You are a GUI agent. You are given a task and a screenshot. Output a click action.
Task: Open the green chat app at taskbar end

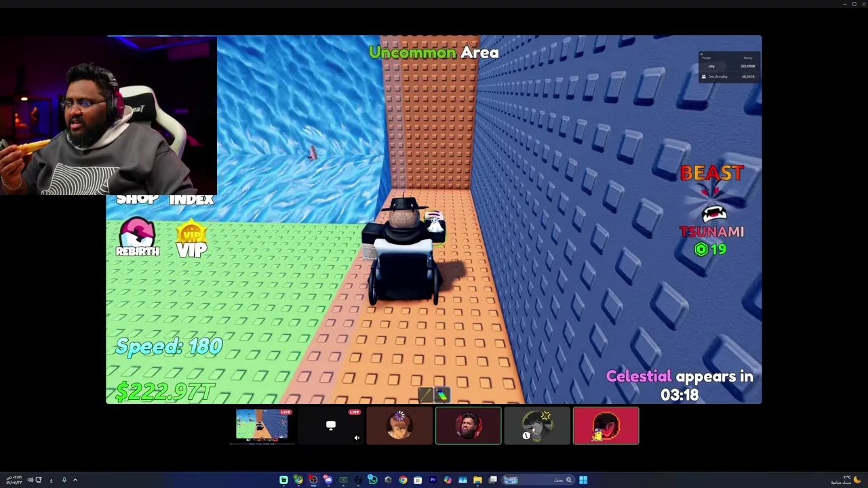pyautogui.click(x=283, y=480)
